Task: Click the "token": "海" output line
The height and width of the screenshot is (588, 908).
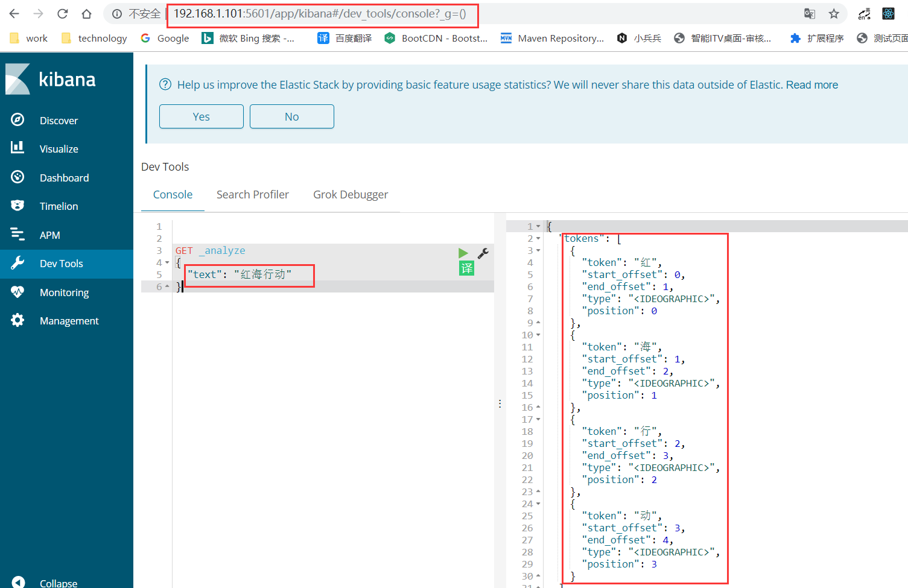Action: point(622,347)
